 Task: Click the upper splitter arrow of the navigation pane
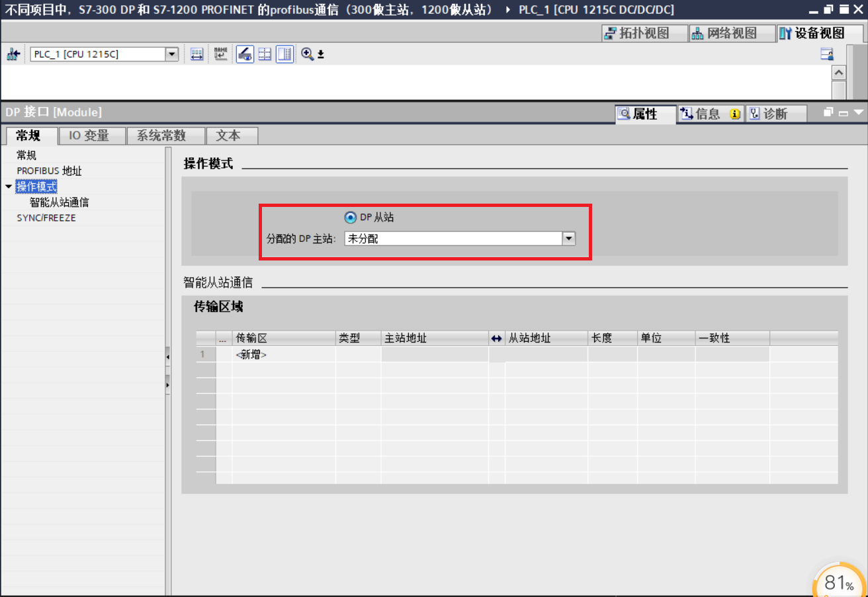click(x=167, y=357)
